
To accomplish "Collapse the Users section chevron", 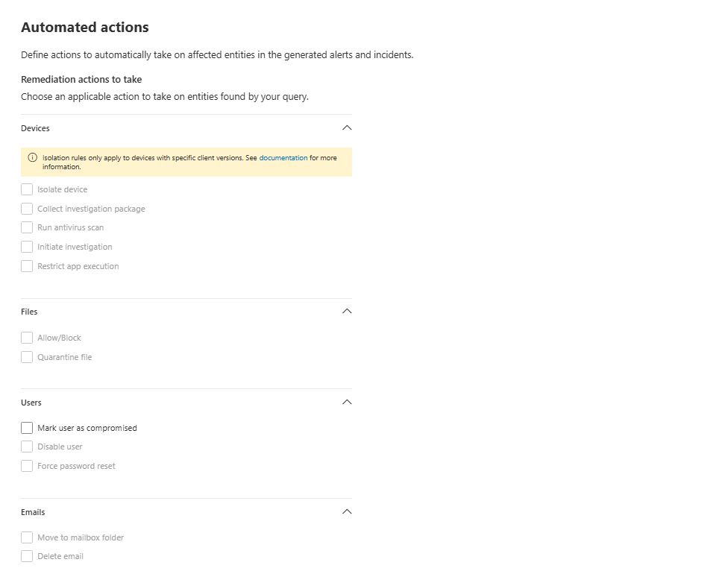I will (346, 402).
